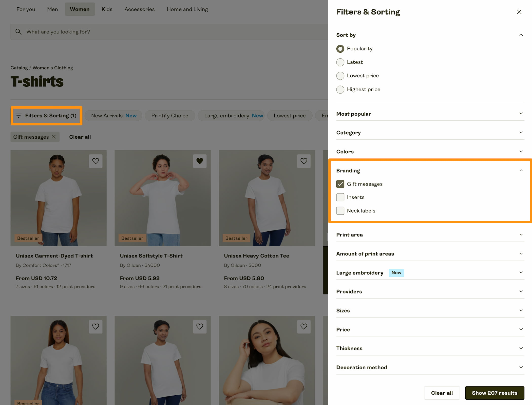
Task: Expand the Thickness filter section
Action: [x=430, y=348]
